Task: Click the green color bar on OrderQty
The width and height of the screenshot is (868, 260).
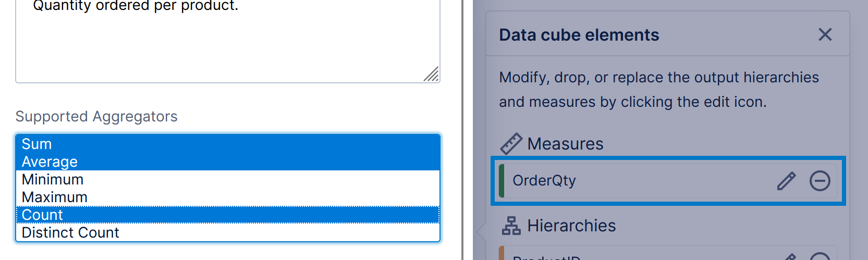Action: (x=502, y=181)
